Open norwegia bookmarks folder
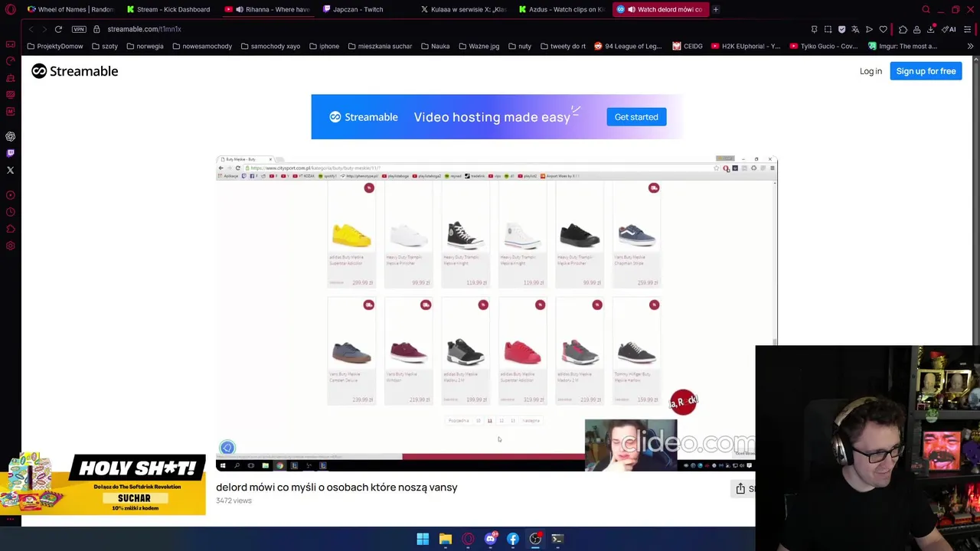This screenshot has height=551, width=980. (145, 46)
